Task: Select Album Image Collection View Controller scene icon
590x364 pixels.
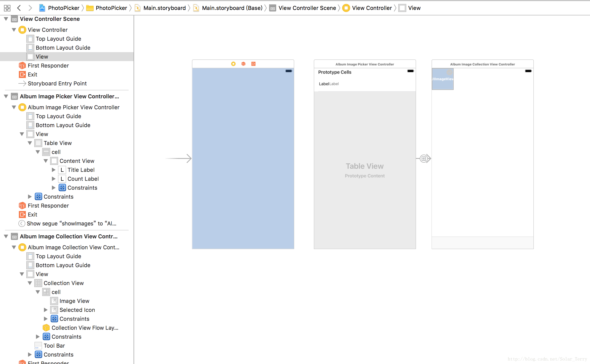Action: coord(14,236)
